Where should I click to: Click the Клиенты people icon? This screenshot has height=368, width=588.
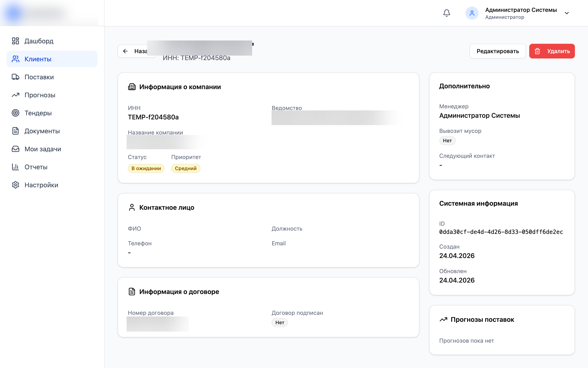(x=15, y=59)
